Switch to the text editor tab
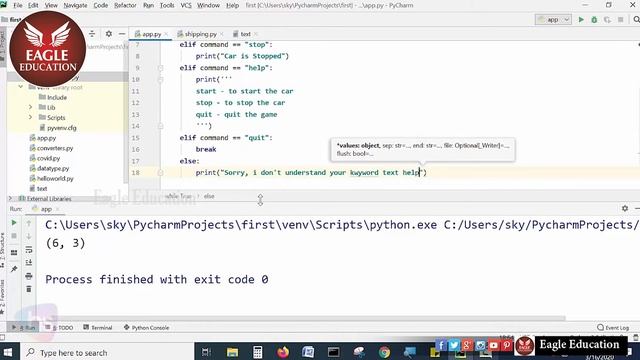This screenshot has height=360, width=640. tap(245, 34)
